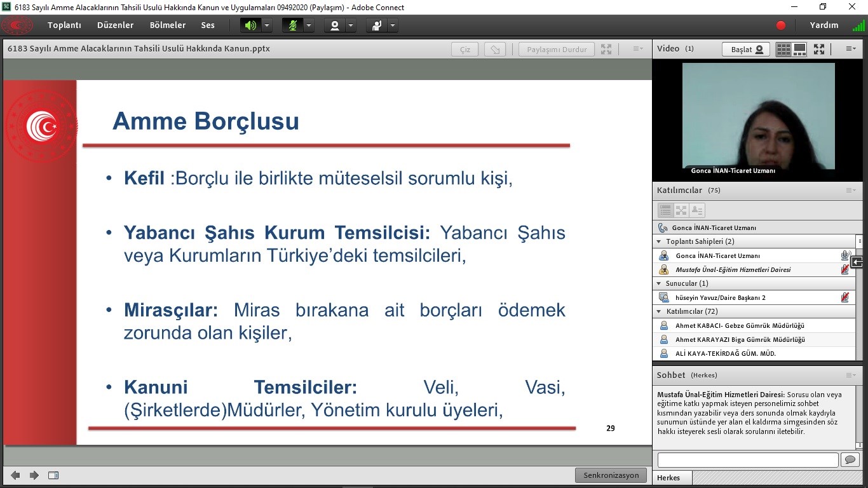Click presenter icon beside hüseyin Yavuz
Screen dimensions: 868x488
(664, 297)
